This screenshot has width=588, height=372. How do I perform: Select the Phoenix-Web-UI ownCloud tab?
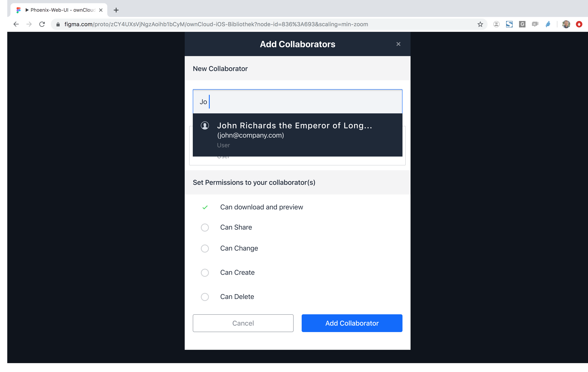(59, 10)
